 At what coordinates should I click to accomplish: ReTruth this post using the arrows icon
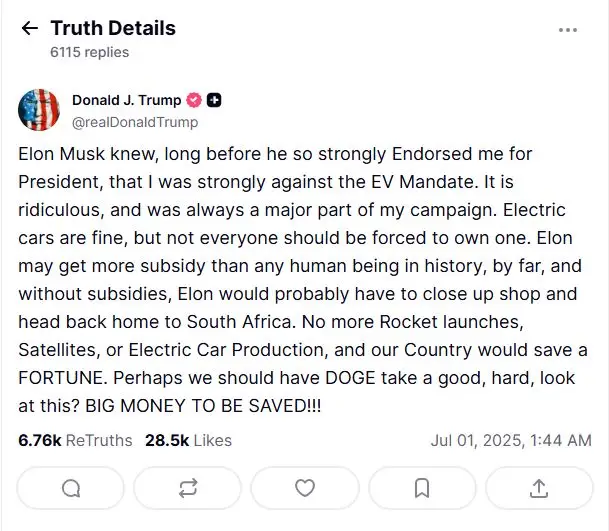click(188, 488)
